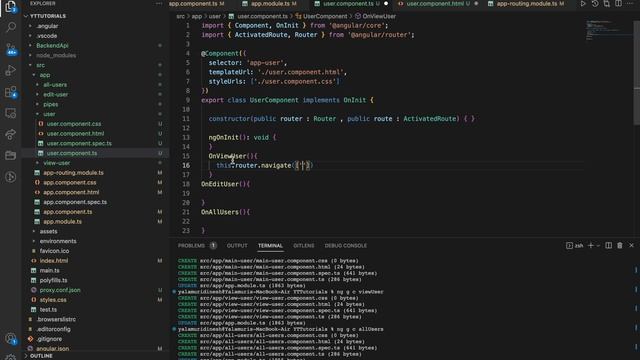This screenshot has width=640, height=360.
Task: Click the New Terminal plus icon
Action: coord(590,245)
